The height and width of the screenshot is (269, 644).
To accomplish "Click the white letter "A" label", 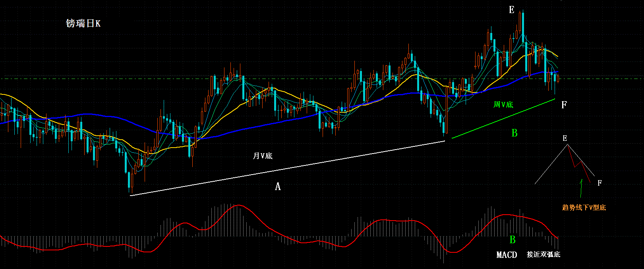I will click(x=278, y=186).
